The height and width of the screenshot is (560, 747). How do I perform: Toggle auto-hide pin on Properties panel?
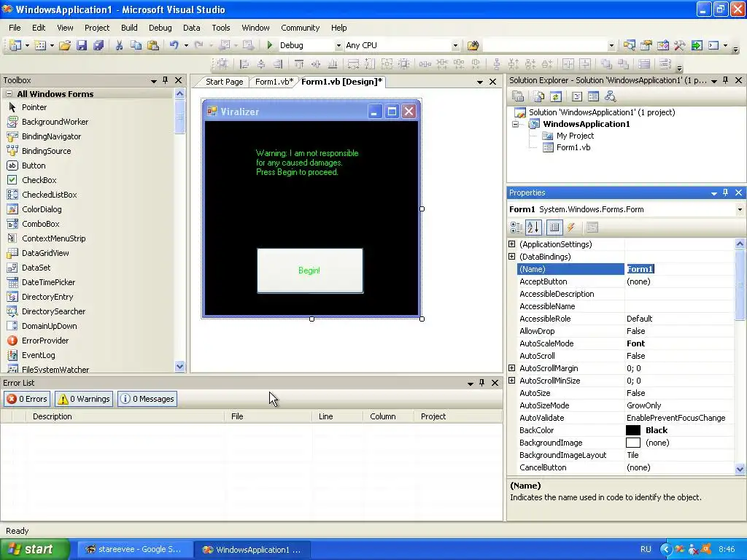pos(725,192)
